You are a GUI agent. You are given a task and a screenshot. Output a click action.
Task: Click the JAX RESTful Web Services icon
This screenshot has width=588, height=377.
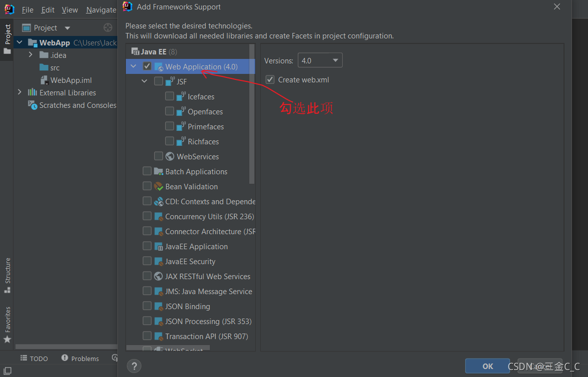click(x=158, y=276)
